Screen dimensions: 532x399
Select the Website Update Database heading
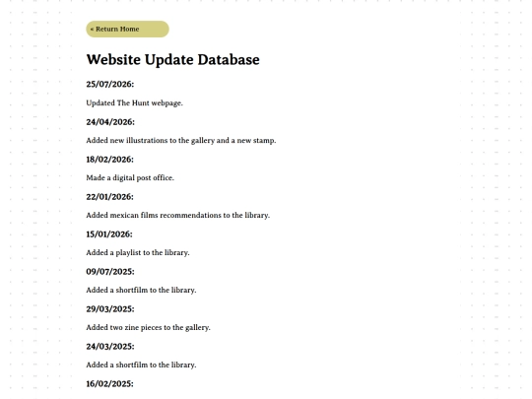pos(173,60)
